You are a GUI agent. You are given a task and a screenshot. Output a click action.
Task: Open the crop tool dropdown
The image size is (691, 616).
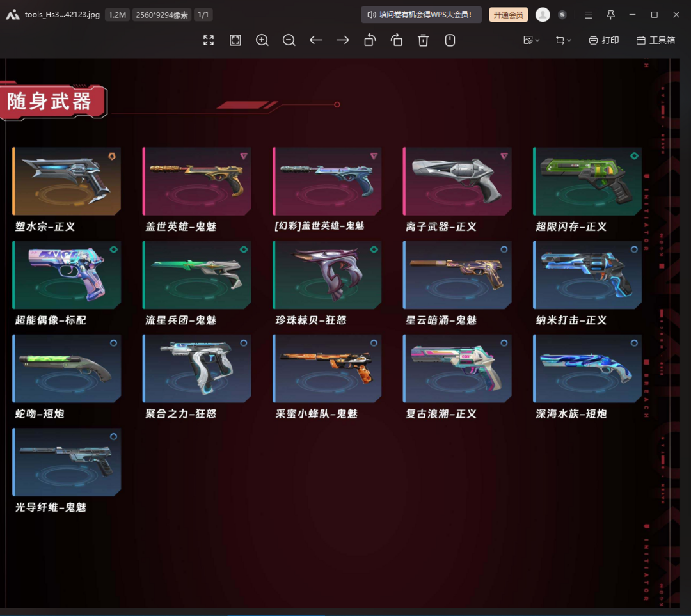563,40
